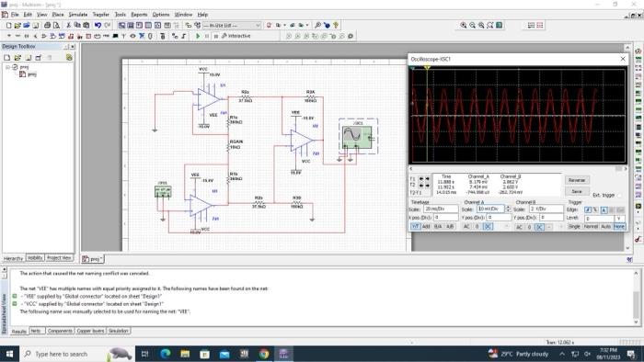Set Channel A coupling to DC
The image size is (644, 362).
(x=488, y=226)
